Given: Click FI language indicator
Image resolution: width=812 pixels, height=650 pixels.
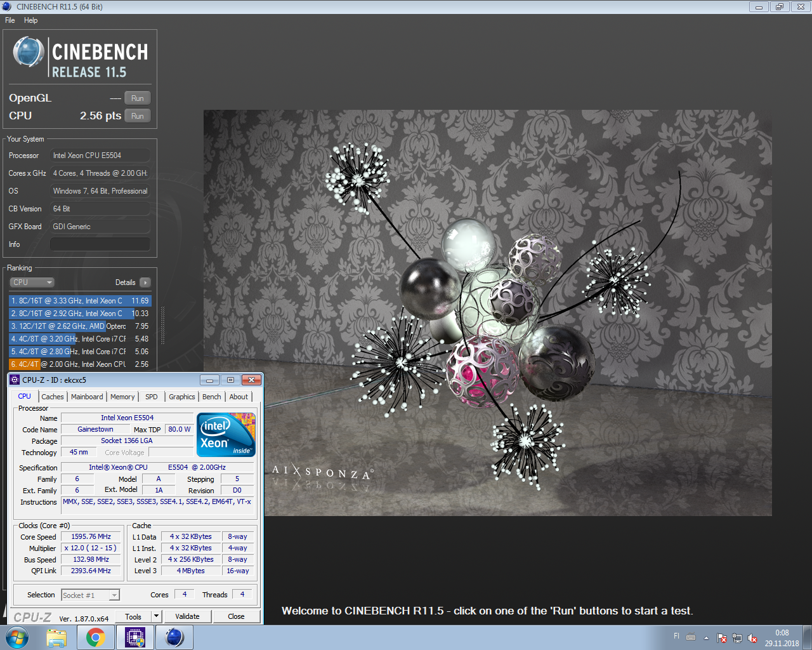Looking at the screenshot, I should [676, 636].
